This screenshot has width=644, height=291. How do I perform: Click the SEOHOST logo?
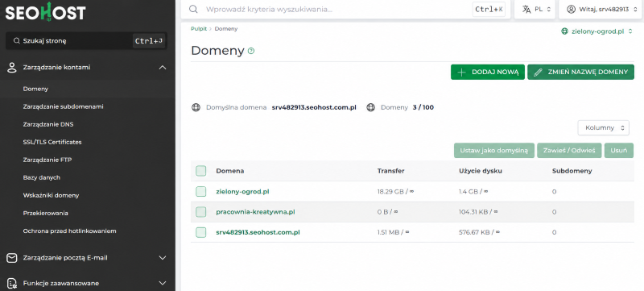coord(45,12)
